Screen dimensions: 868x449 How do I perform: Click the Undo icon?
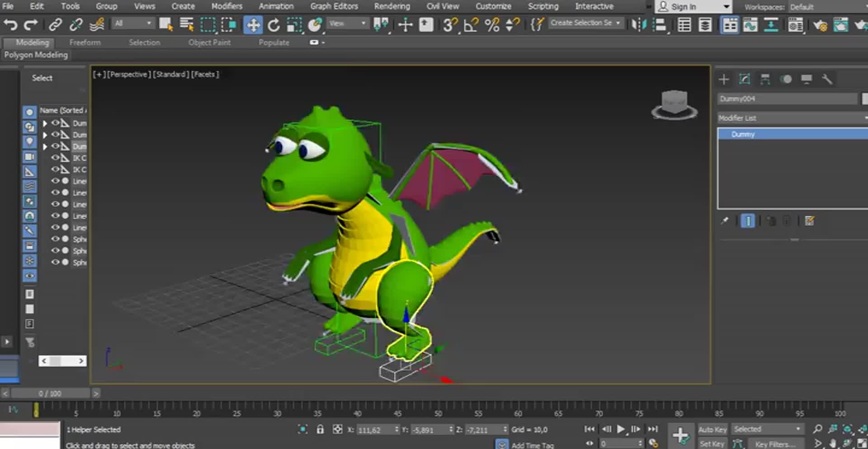point(10,25)
